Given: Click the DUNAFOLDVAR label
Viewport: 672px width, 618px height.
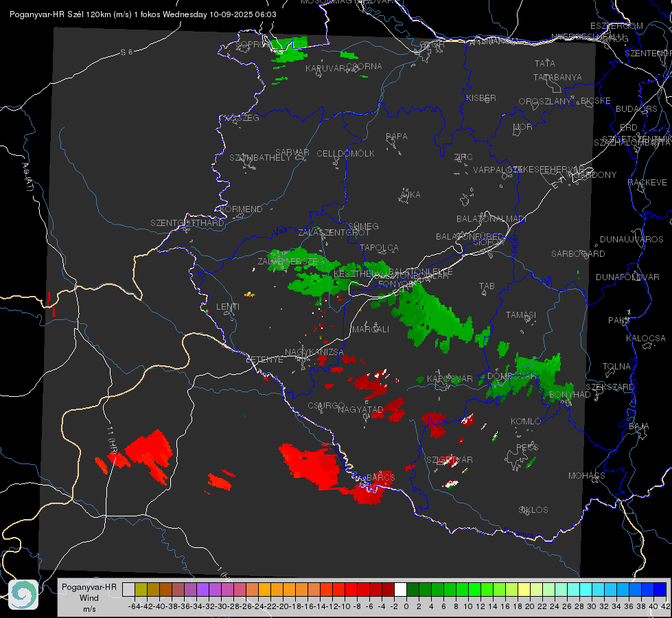Looking at the screenshot, I should pyautogui.click(x=627, y=277).
